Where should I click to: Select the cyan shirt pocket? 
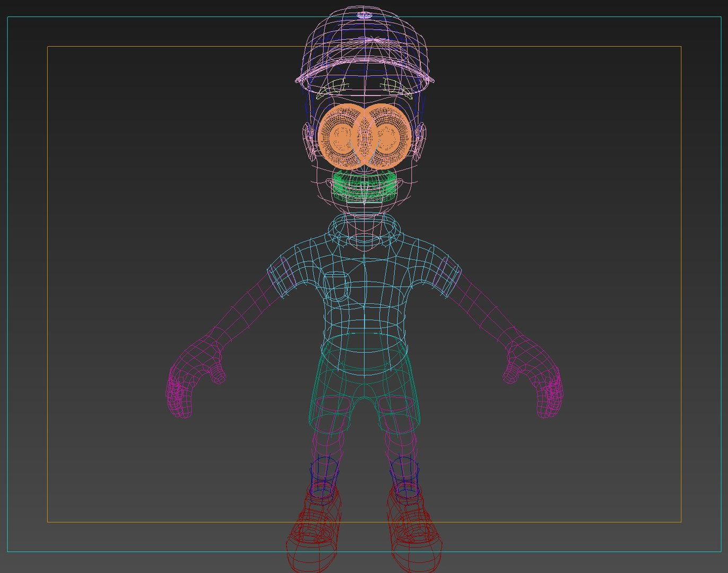tap(336, 287)
